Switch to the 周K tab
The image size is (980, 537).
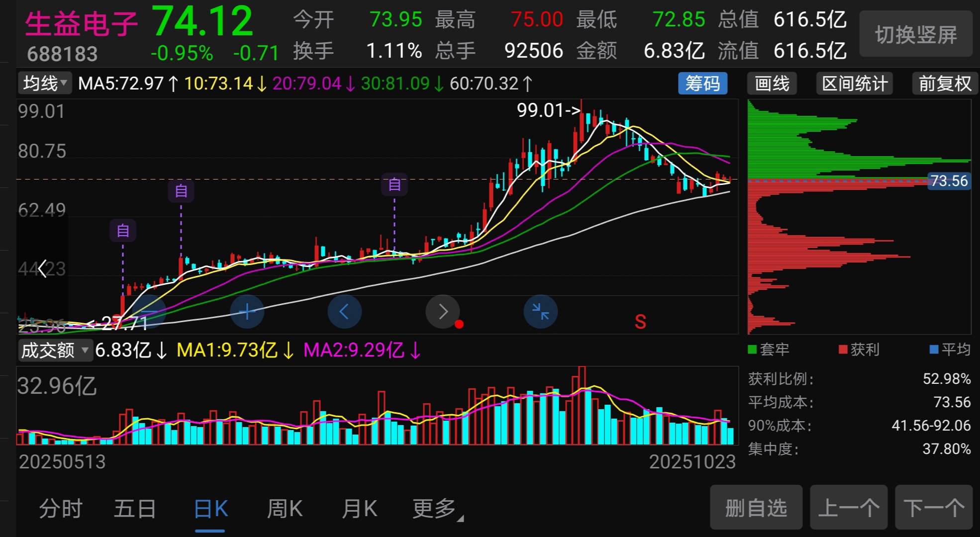tap(285, 509)
